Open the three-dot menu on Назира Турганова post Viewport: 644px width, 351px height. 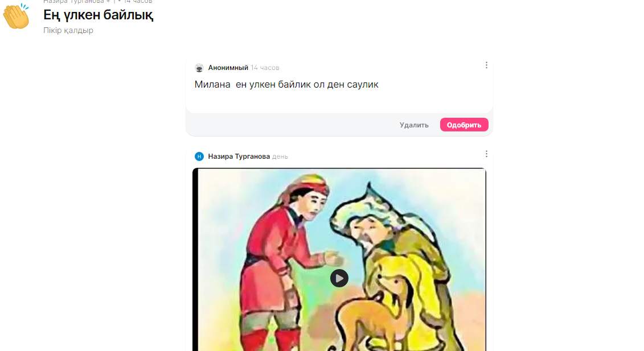[x=486, y=154]
